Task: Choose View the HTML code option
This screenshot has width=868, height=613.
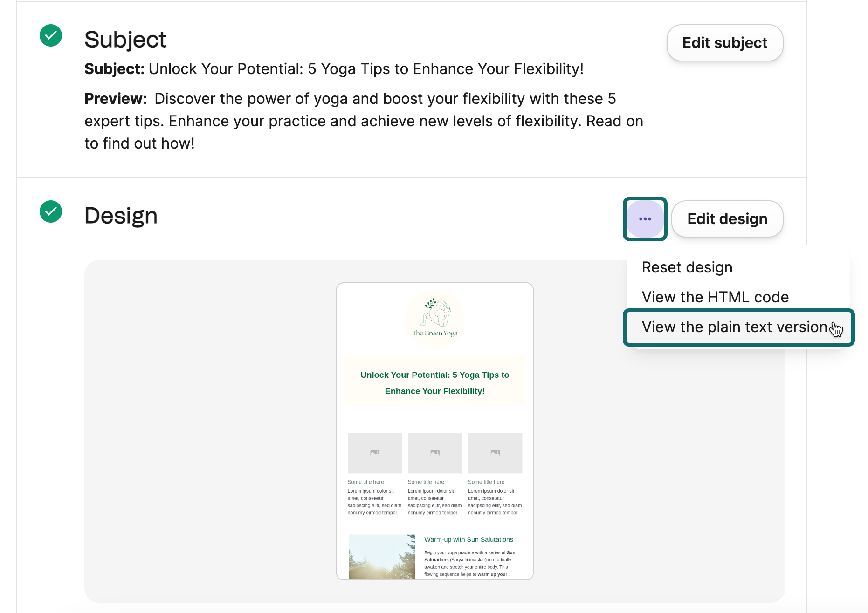Action: click(x=715, y=297)
